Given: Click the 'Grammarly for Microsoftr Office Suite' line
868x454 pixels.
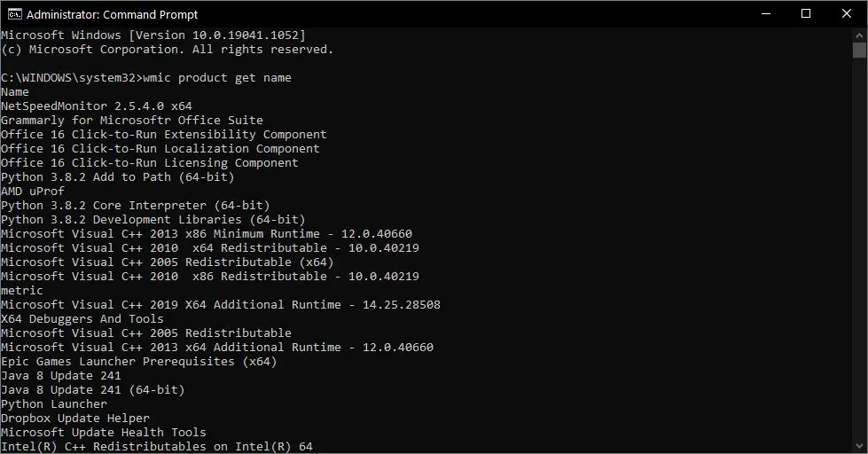Looking at the screenshot, I should pos(132,120).
